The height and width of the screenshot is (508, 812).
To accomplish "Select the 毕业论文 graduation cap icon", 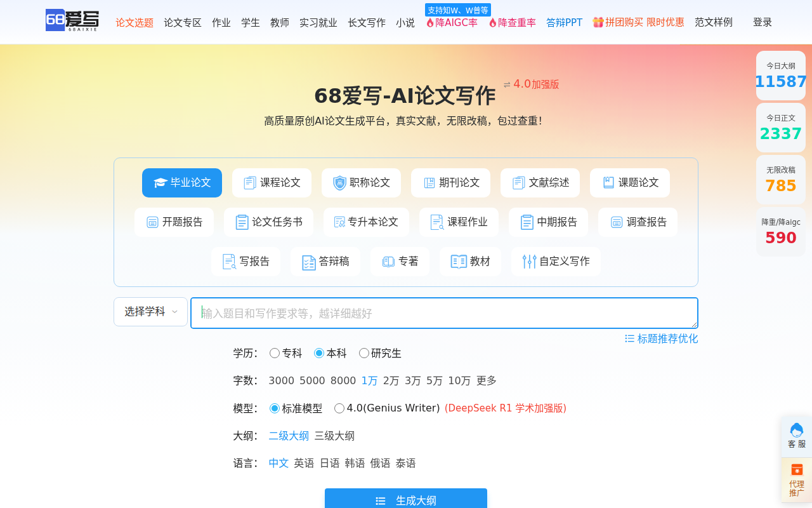I will tap(160, 183).
